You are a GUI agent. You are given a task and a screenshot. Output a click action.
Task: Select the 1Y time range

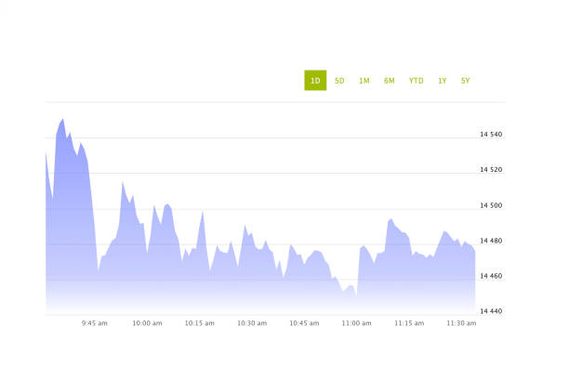pos(443,81)
